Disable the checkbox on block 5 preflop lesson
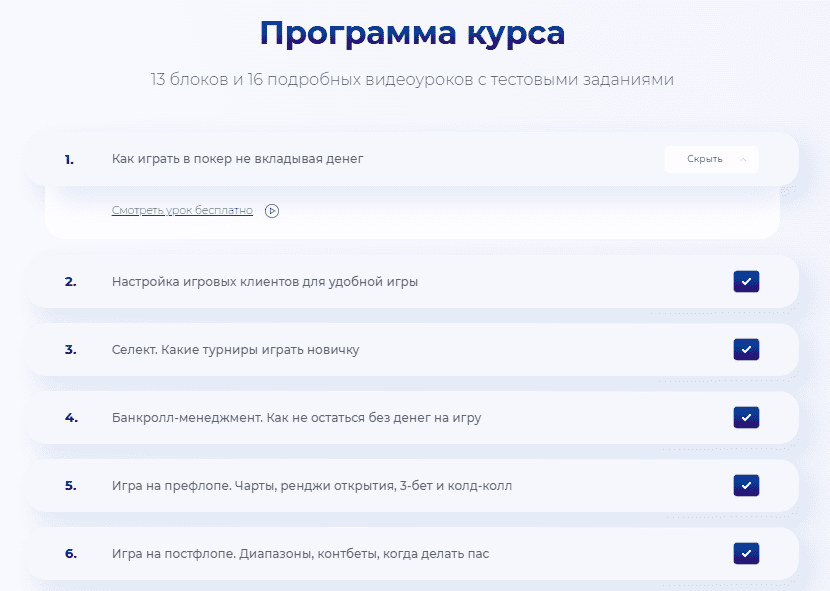This screenshot has height=591, width=830. pyautogui.click(x=745, y=485)
